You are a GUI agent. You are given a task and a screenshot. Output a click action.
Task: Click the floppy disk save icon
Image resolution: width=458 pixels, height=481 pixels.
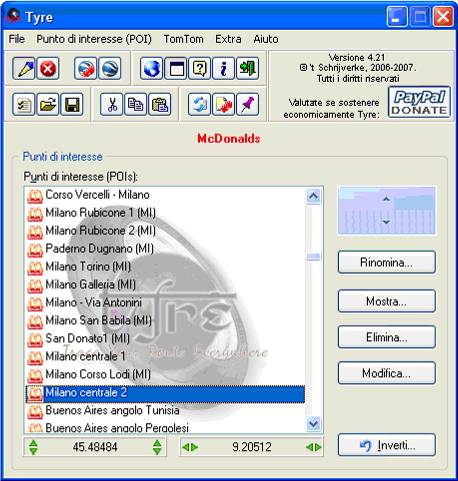(x=72, y=105)
